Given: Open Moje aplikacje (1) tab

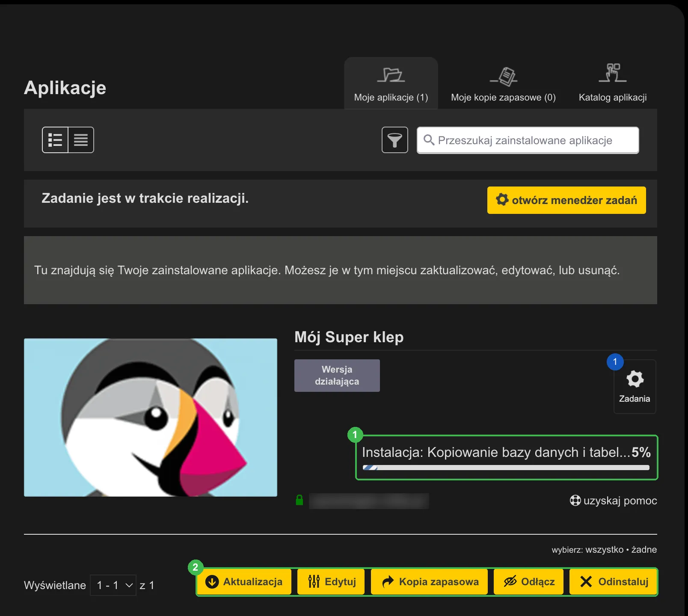Looking at the screenshot, I should pos(391,83).
